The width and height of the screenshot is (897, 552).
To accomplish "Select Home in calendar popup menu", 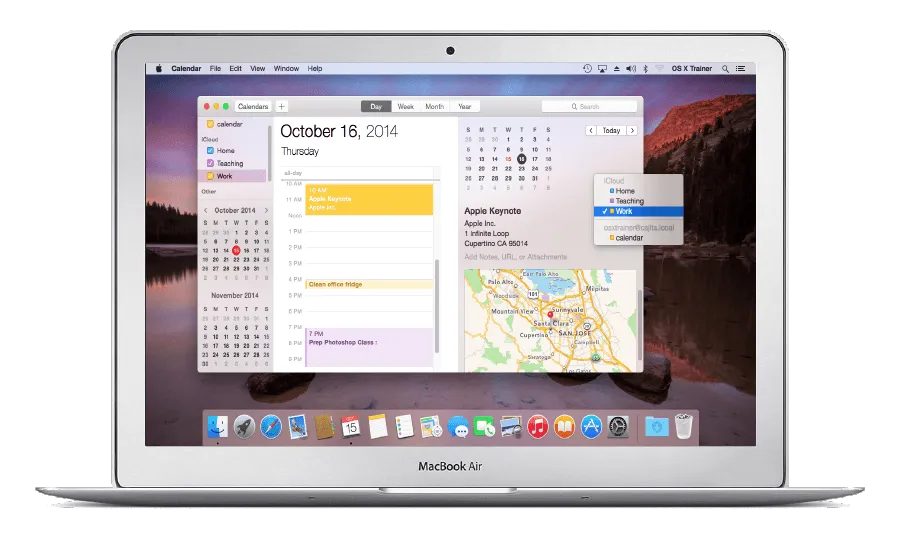I will [x=638, y=190].
